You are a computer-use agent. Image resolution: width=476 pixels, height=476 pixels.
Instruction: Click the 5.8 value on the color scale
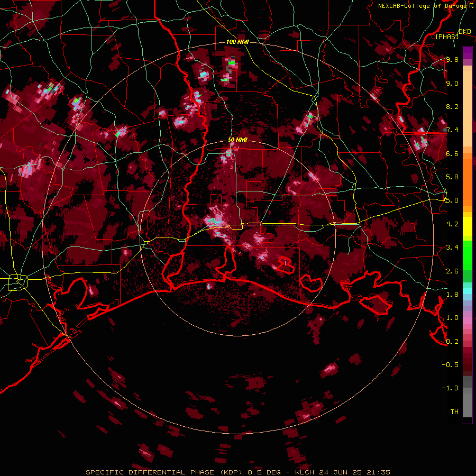pyautogui.click(x=452, y=177)
